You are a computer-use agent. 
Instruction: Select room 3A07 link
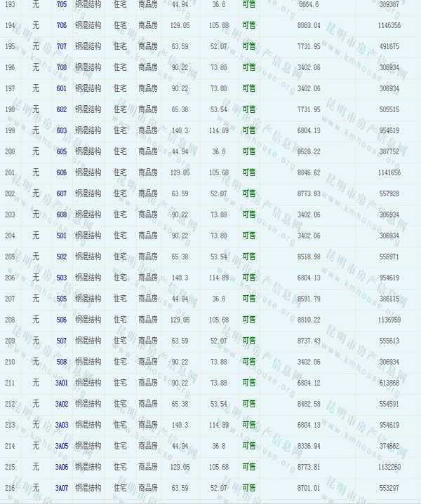click(62, 488)
